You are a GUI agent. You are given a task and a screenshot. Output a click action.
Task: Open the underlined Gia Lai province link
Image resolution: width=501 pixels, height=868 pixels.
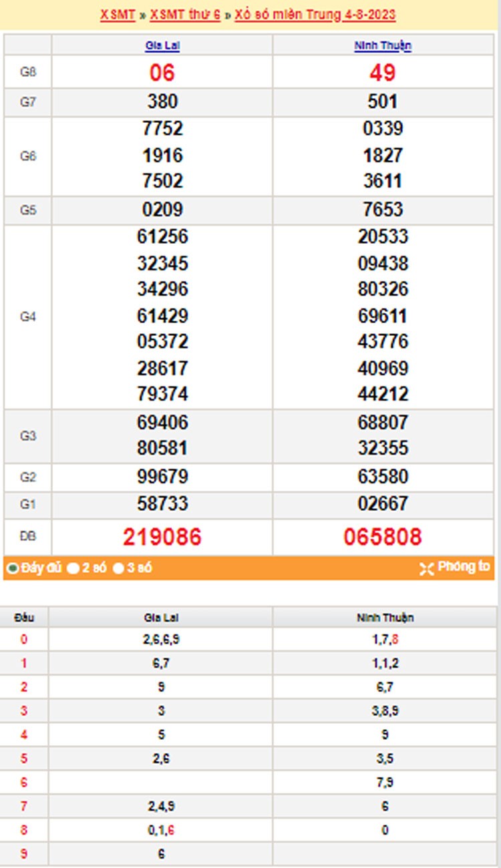(162, 46)
